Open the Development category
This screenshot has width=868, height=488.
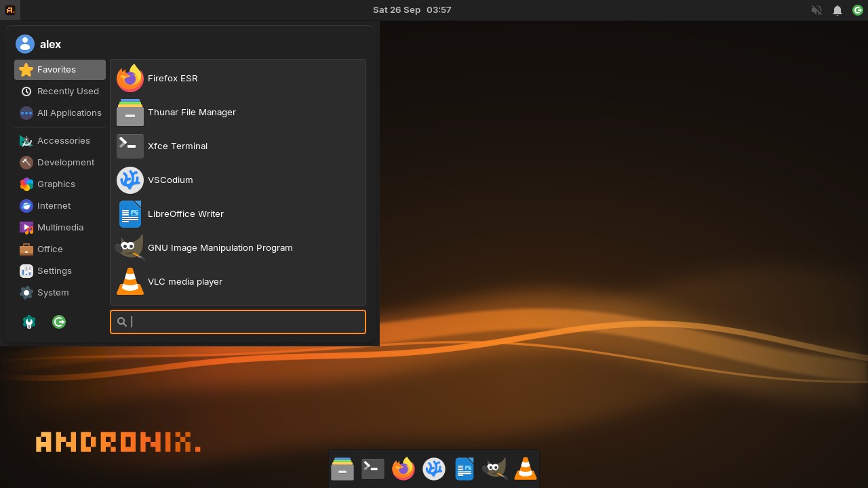pos(60,162)
